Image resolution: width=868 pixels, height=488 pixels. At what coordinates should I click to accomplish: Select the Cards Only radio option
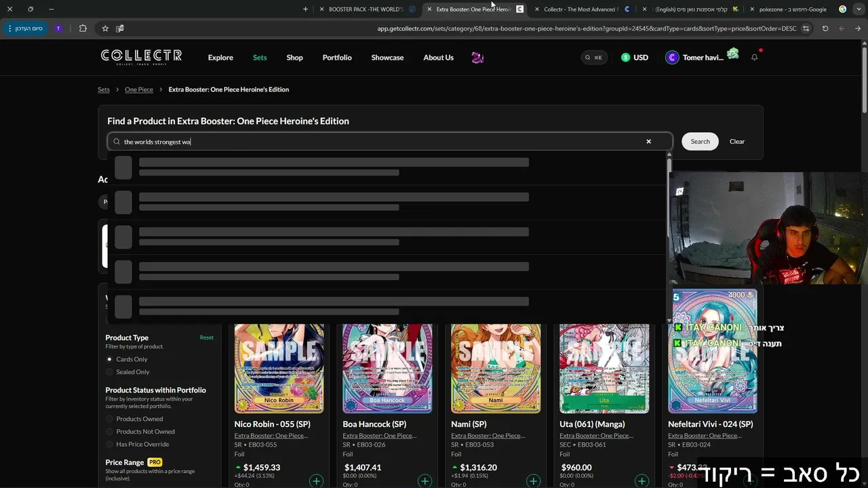pos(110,359)
